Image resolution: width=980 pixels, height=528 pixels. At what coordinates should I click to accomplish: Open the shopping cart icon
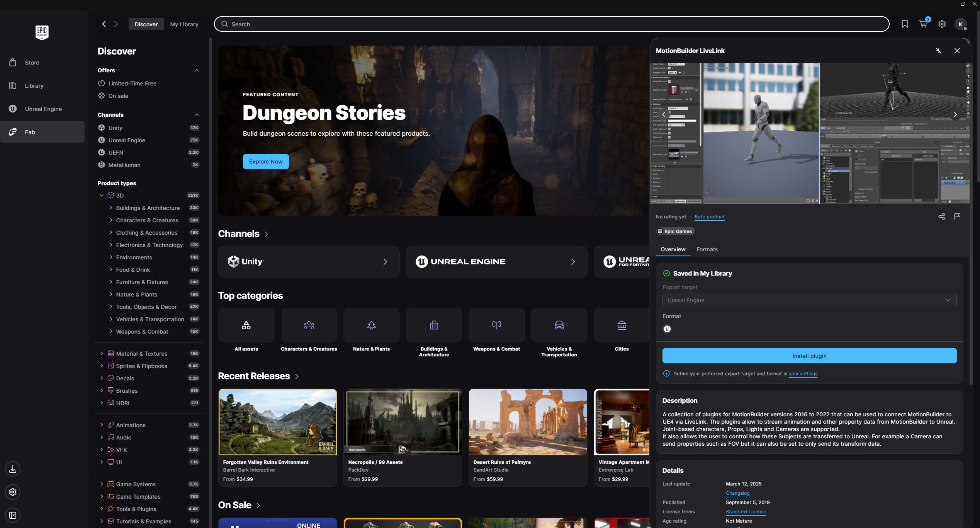(x=923, y=24)
